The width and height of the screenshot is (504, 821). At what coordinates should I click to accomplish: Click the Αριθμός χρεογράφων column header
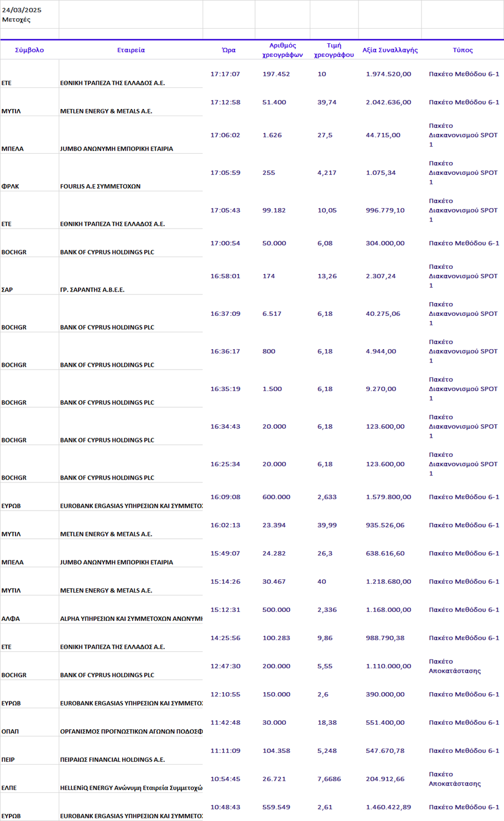282,50
